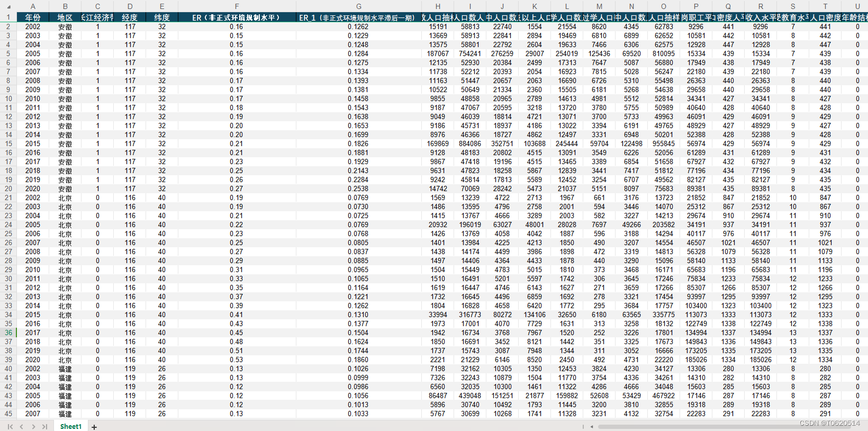The width and height of the screenshot is (868, 431).
Task: Click the 纬度 header cell
Action: 162,17
